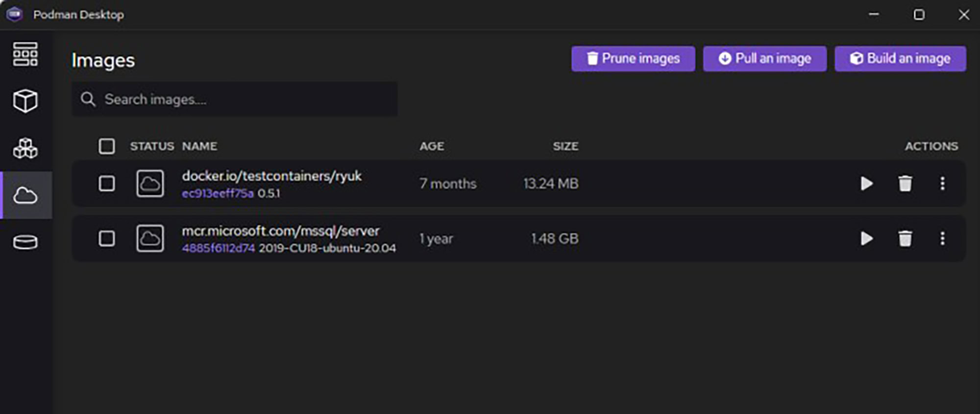The height and width of the screenshot is (414, 980).
Task: Check the testcontainers/ryuk image checkbox
Action: (x=107, y=183)
